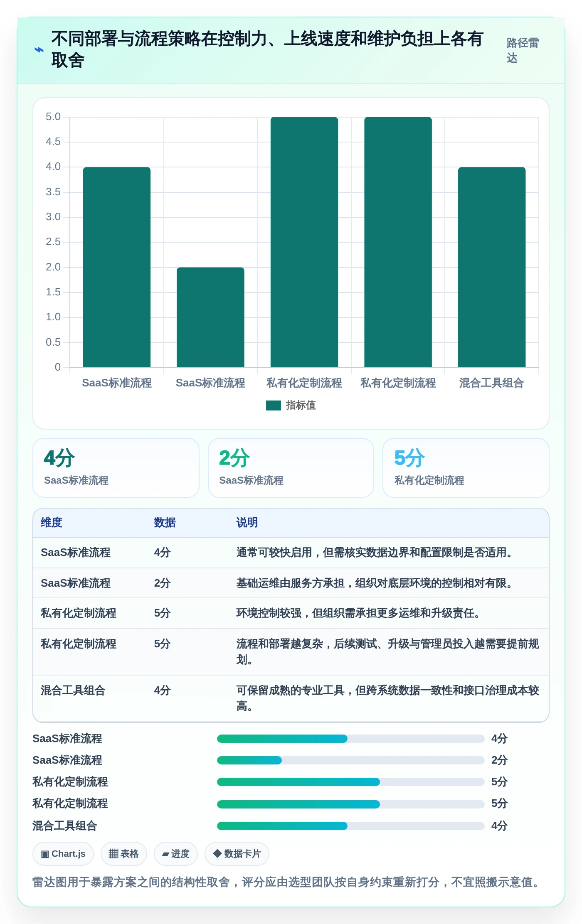Click the table row describing 基础运维由服务方承担
The height and width of the screenshot is (924, 582).
coord(291,583)
